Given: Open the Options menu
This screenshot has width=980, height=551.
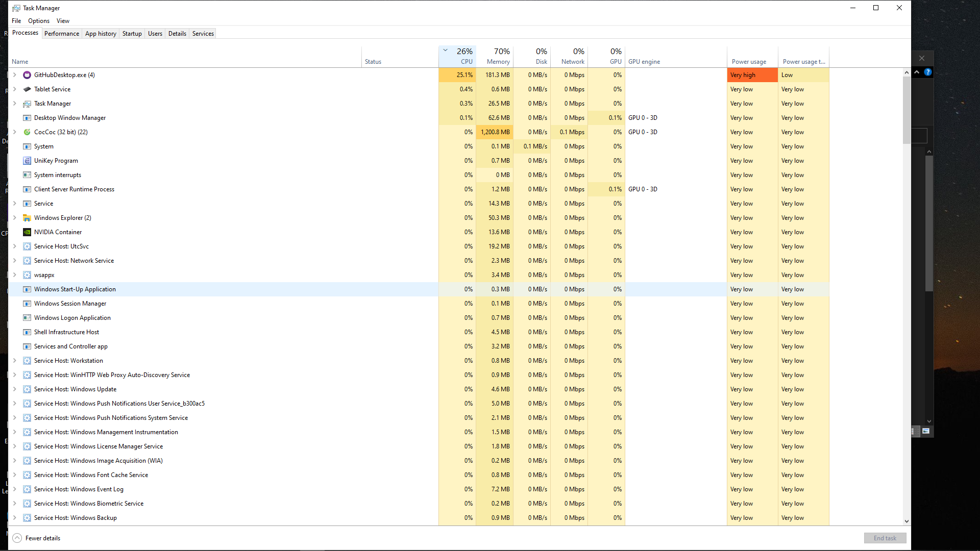Looking at the screenshot, I should click(x=39, y=21).
